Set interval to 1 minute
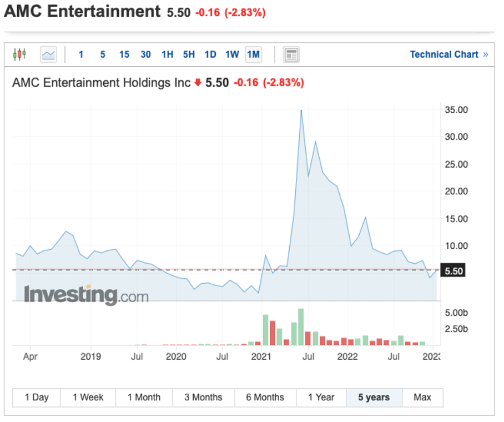504x422 pixels. coord(81,54)
